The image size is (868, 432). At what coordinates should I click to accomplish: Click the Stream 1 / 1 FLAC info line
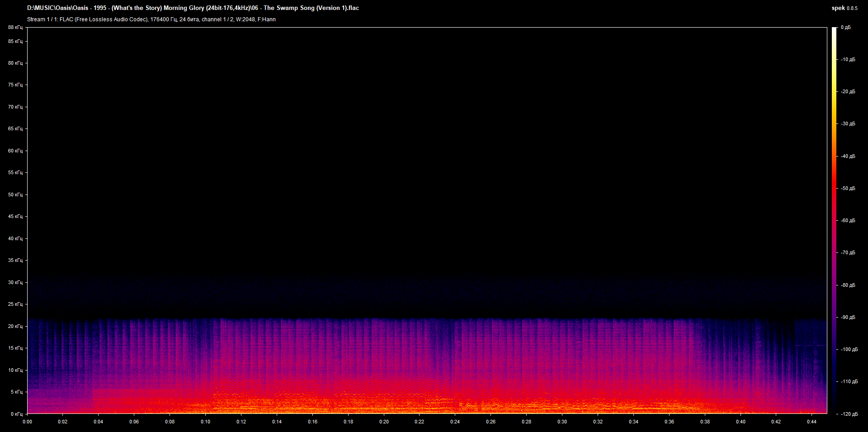tap(151, 19)
